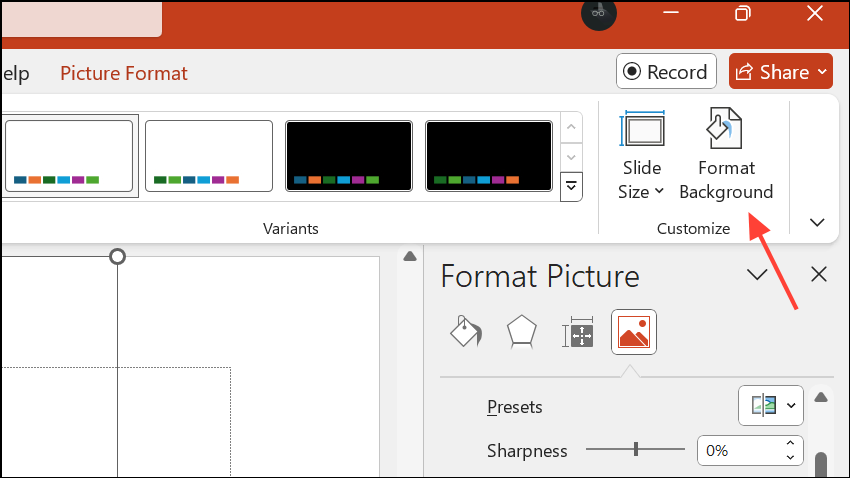This screenshot has width=850, height=478.
Task: Expand Format Picture pane options chevron
Action: [757, 275]
